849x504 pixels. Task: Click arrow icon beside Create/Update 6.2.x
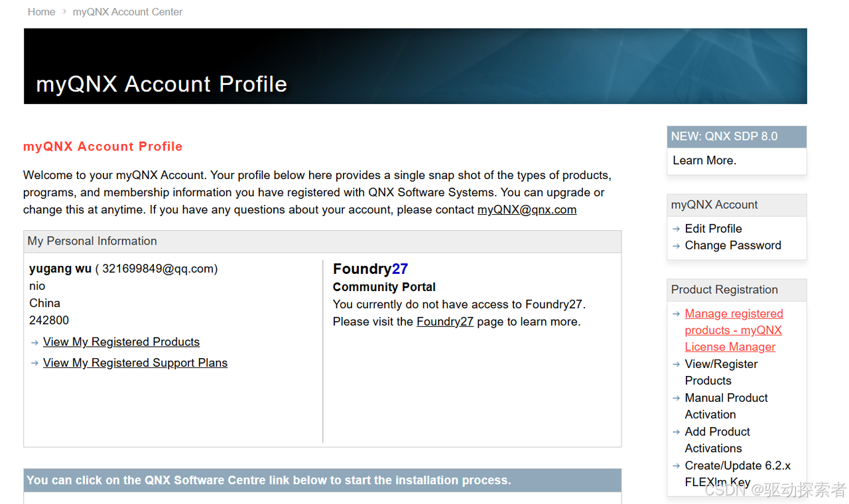tap(676, 466)
